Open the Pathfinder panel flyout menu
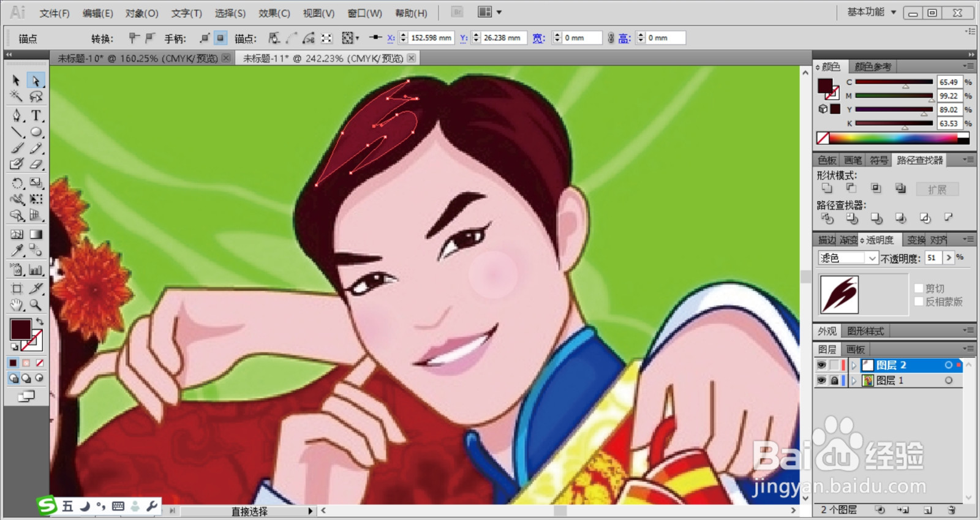 [x=968, y=160]
